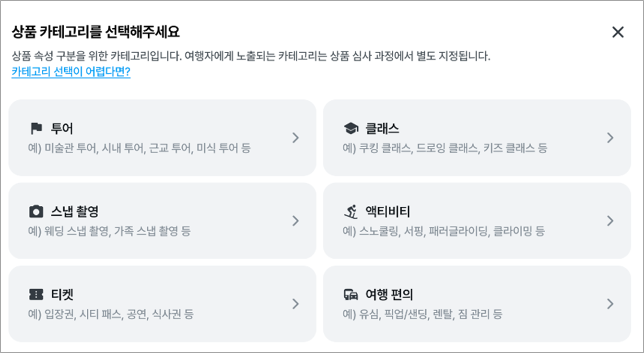644x353 pixels.
Task: Close the category selection dialog
Action: click(618, 32)
